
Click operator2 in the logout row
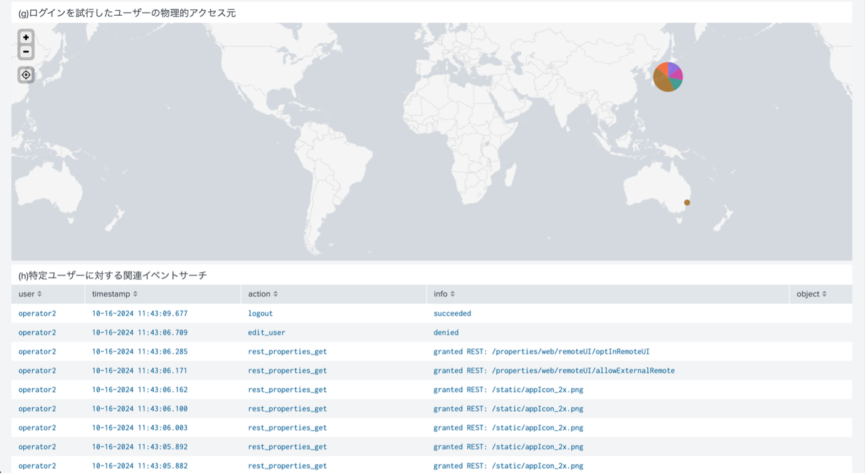(37, 313)
